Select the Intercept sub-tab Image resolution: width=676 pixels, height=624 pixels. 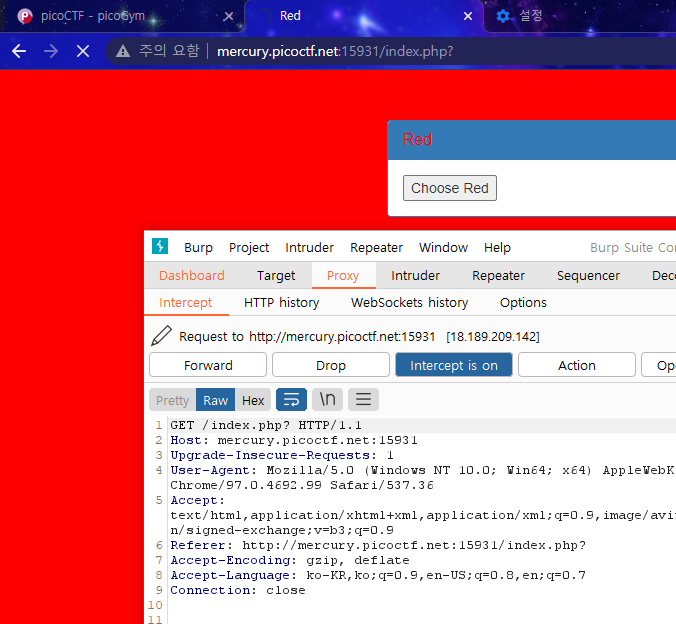pos(185,303)
